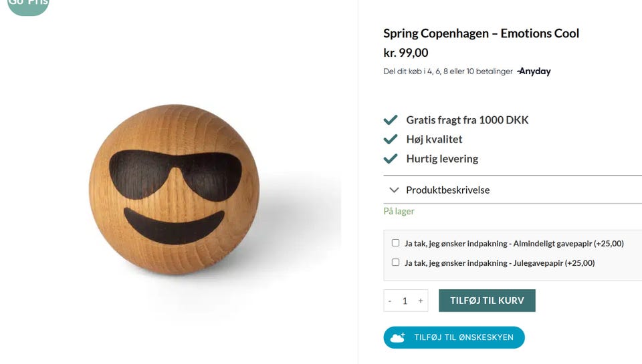642x364 pixels.
Task: Open the Del dit køb installments text
Action: coord(448,71)
